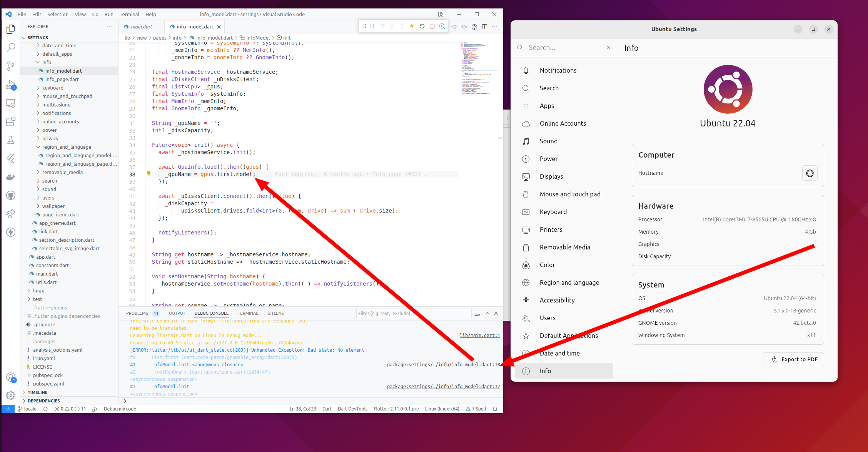Switch to the TERMINAL tab in the panel
The image size is (868, 452).
click(248, 313)
